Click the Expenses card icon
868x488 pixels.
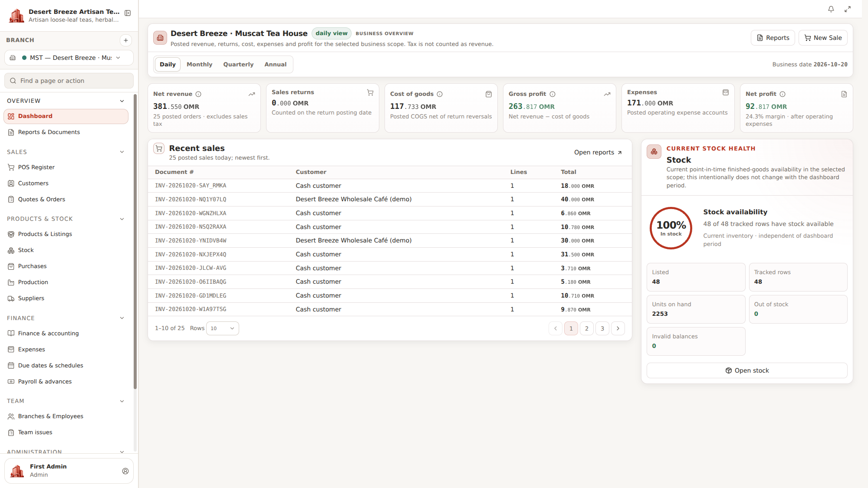tap(725, 92)
